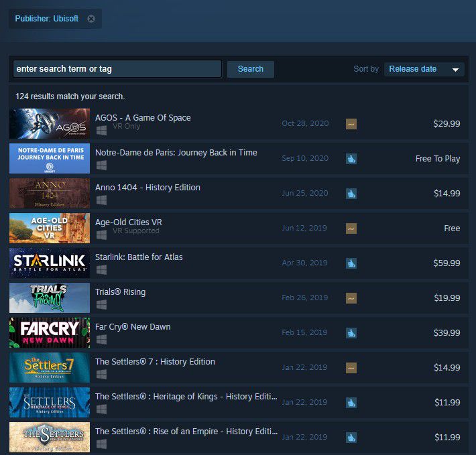Open Trials Rising game title link
Screen dimensions: 476x455
point(120,292)
